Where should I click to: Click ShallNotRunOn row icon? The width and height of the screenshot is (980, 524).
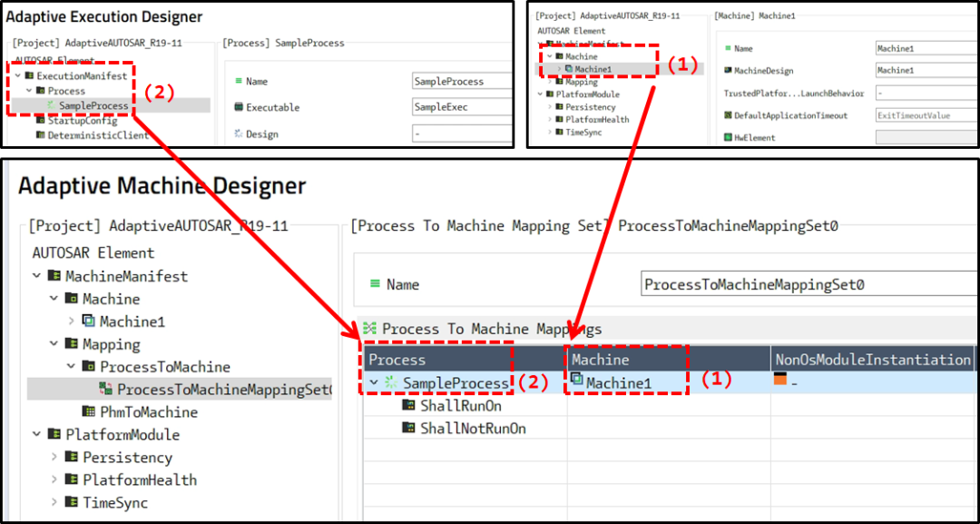click(408, 429)
